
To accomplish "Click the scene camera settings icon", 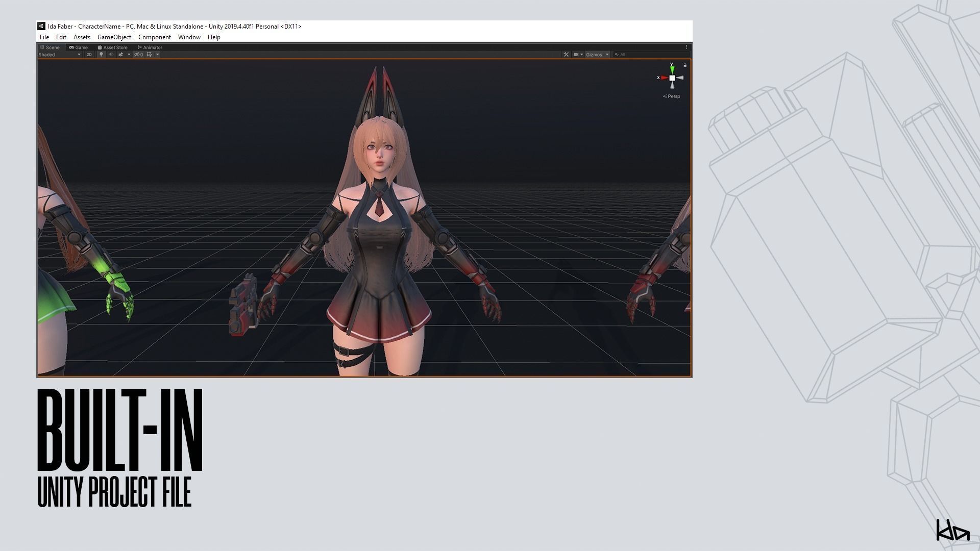I will [x=576, y=55].
